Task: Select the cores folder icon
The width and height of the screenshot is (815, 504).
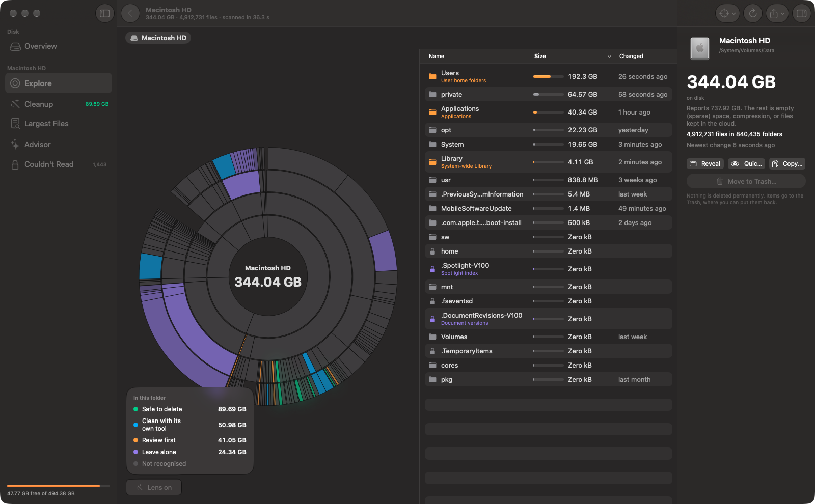Action: [432, 365]
